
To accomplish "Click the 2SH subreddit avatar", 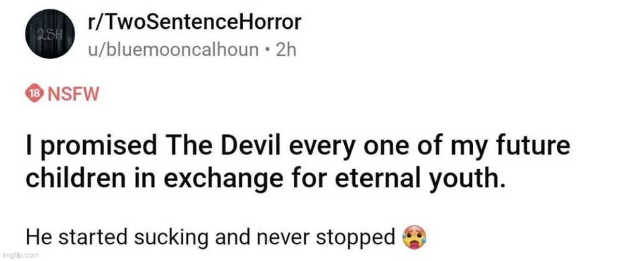I will coord(50,34).
